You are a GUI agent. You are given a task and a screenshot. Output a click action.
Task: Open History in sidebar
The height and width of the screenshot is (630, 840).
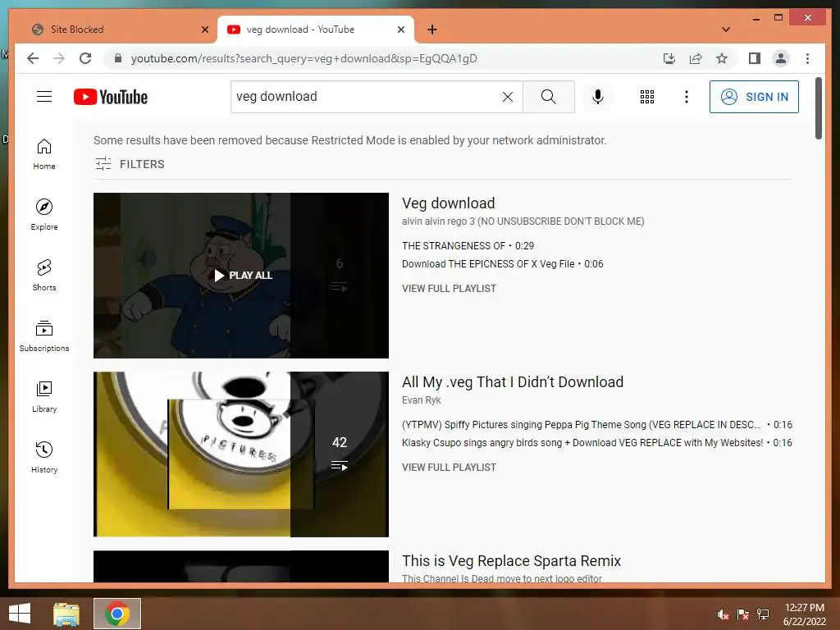click(44, 458)
